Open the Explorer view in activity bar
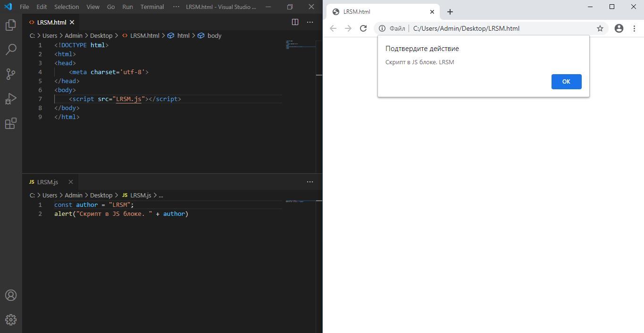This screenshot has width=644, height=333. [10, 25]
